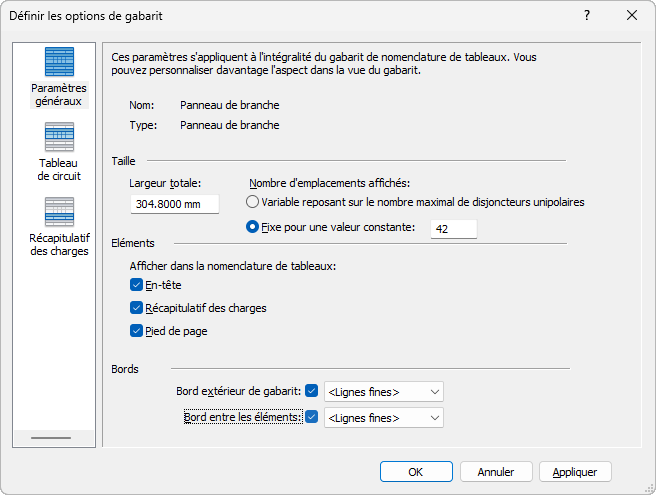Toggle Bord entre les éléments checkbox
Screen dimensions: 656x495
311,417
